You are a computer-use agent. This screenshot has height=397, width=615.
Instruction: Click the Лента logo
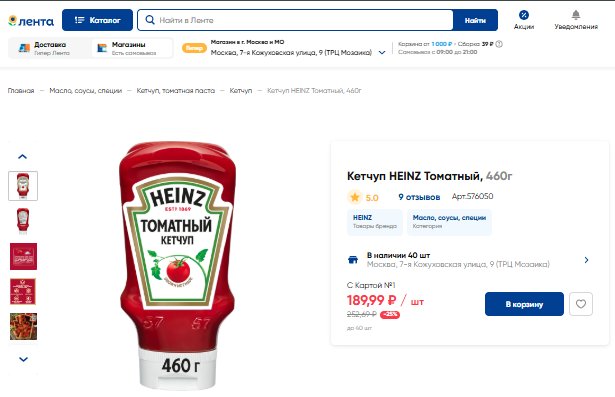pos(31,21)
